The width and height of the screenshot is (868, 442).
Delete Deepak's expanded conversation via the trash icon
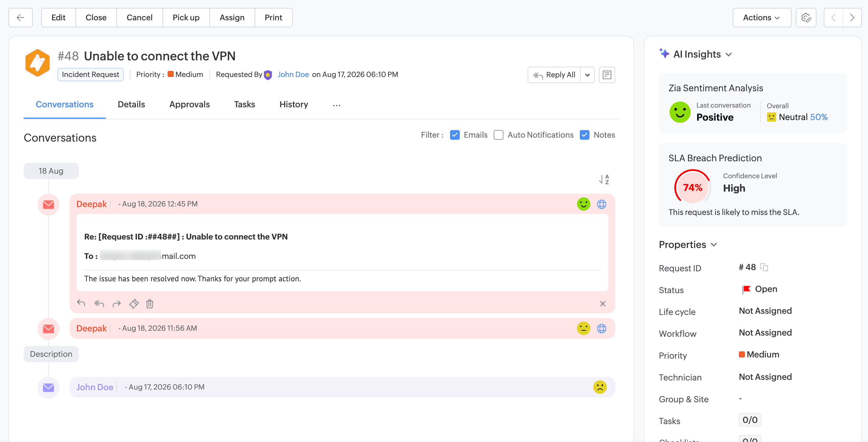[150, 304]
